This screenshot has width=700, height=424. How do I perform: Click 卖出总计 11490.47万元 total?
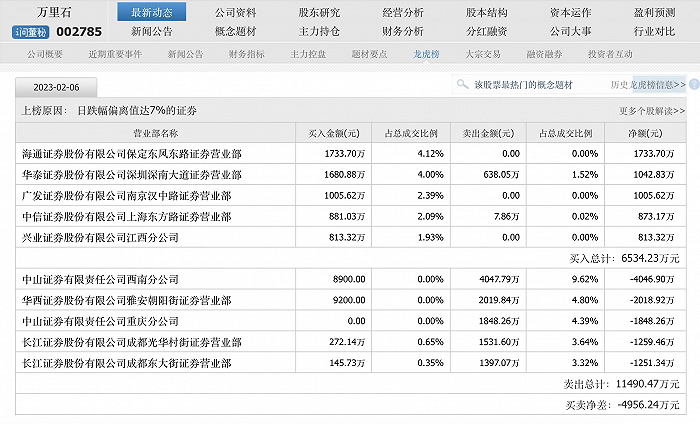click(x=621, y=384)
